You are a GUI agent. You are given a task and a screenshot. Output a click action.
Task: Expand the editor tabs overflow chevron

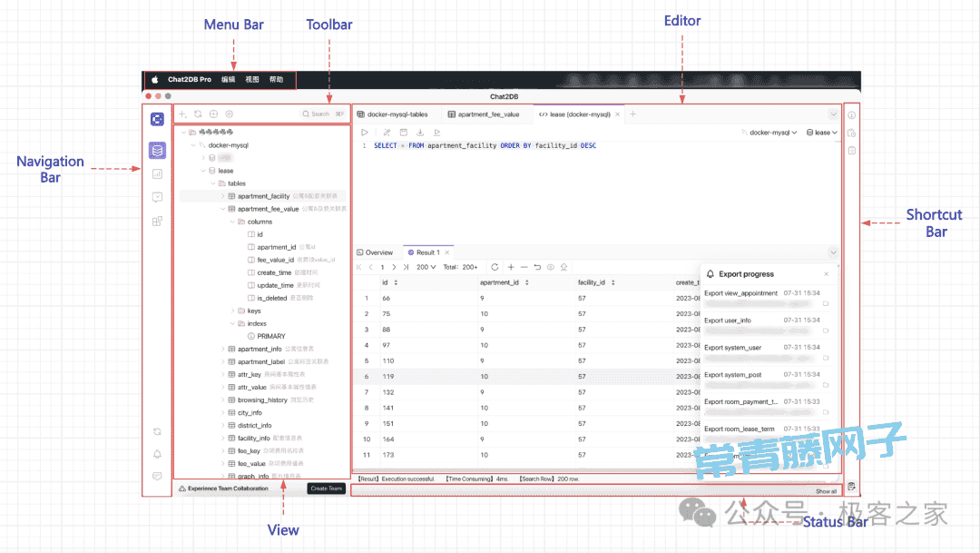[x=833, y=114]
